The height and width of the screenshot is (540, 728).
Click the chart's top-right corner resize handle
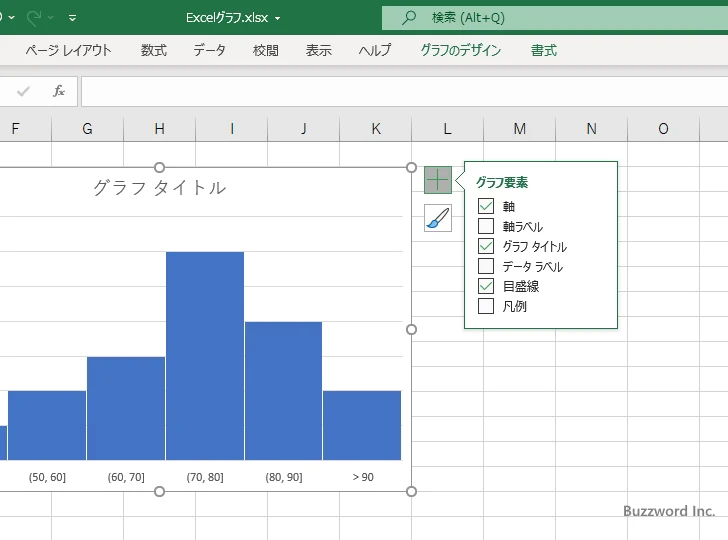[411, 167]
